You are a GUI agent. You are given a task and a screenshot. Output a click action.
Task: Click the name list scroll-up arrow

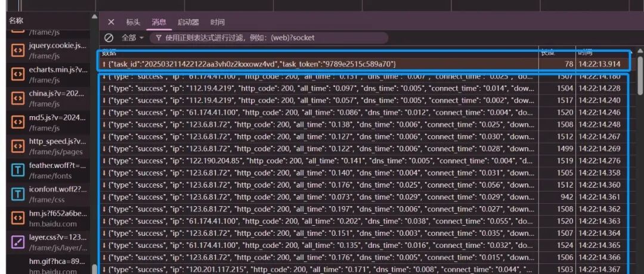point(94,17)
